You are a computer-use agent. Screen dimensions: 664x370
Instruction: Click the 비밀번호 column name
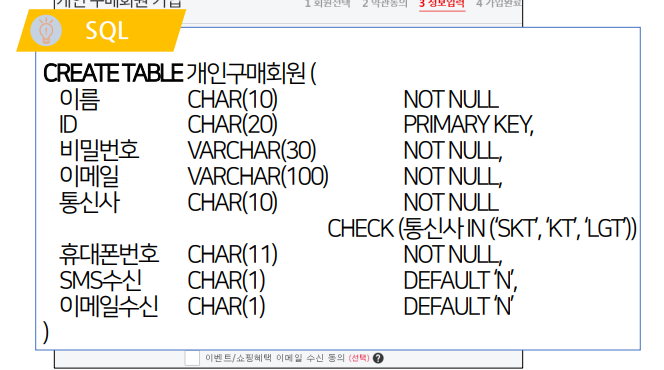tap(99, 150)
